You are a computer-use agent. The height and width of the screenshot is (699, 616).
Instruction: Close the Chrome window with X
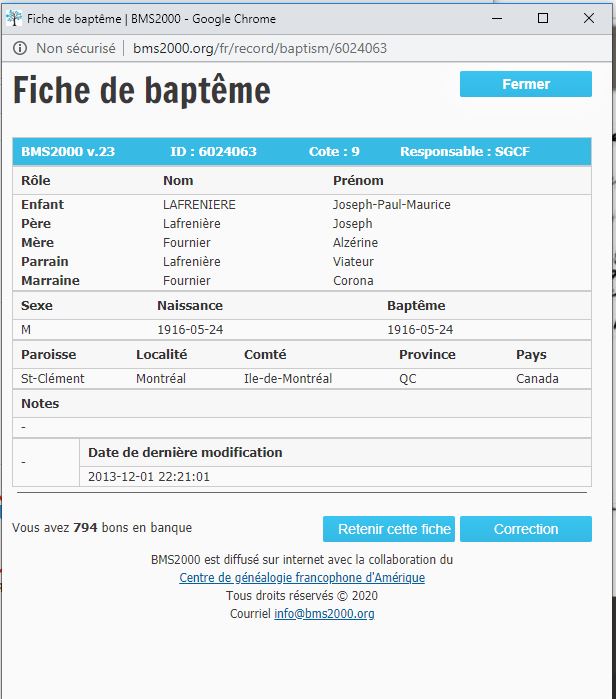[589, 18]
